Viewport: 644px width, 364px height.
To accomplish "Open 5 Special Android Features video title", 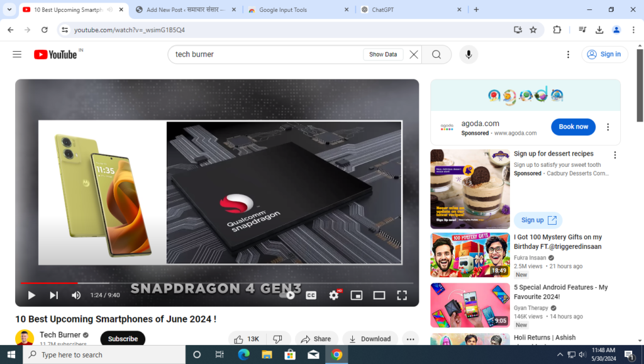I will click(560, 292).
